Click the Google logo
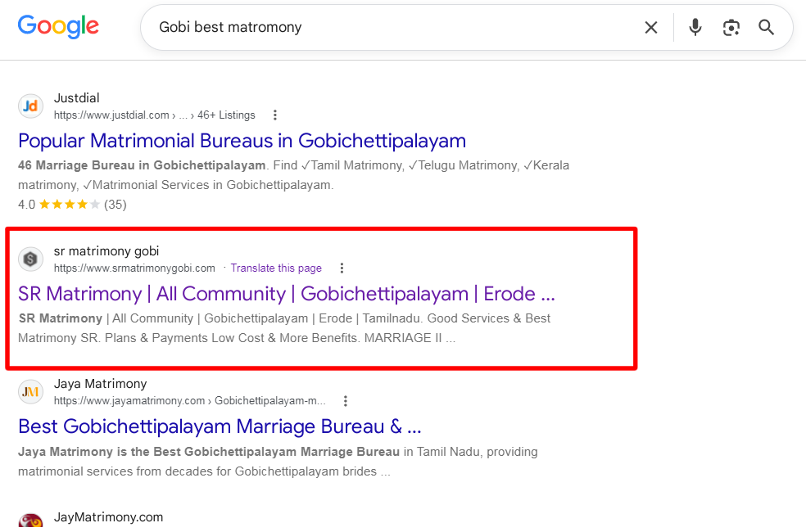The width and height of the screenshot is (806, 532). (58, 27)
